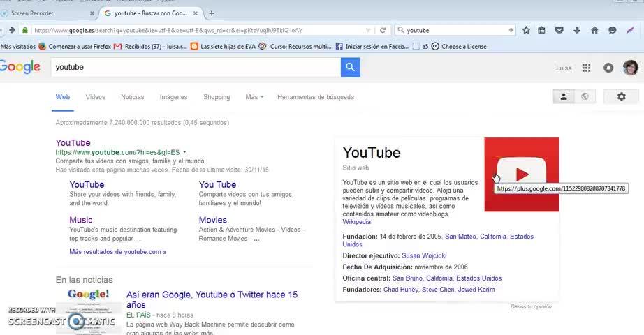
Task: Click the forward navigation arrow
Action: pos(12,30)
